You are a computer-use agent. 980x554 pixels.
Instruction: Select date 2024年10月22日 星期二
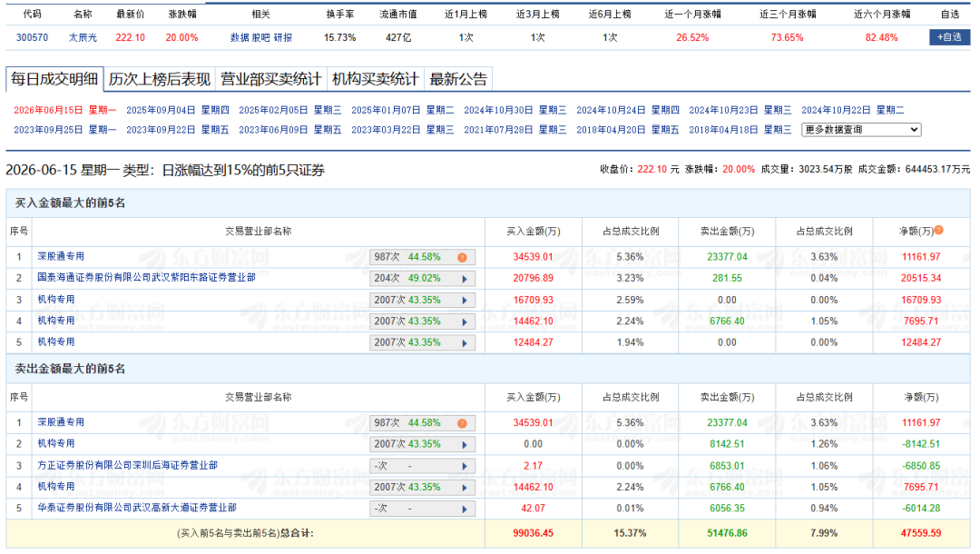click(852, 110)
